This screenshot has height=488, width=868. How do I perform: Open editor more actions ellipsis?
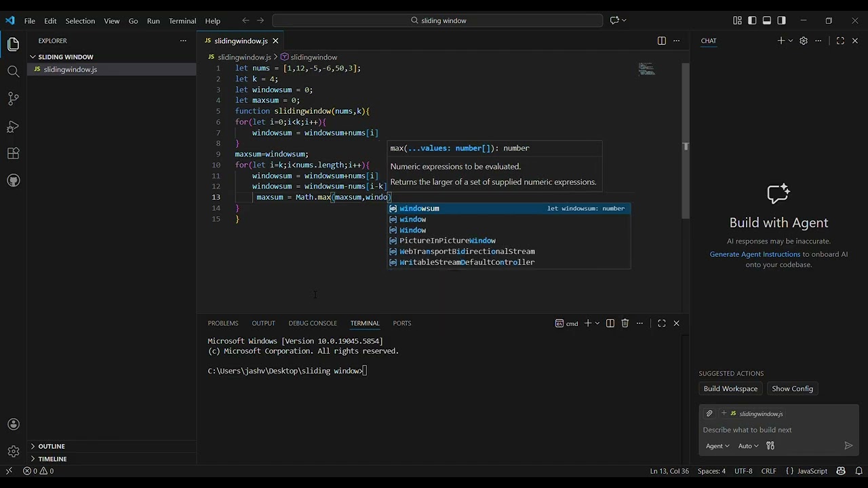coord(676,41)
